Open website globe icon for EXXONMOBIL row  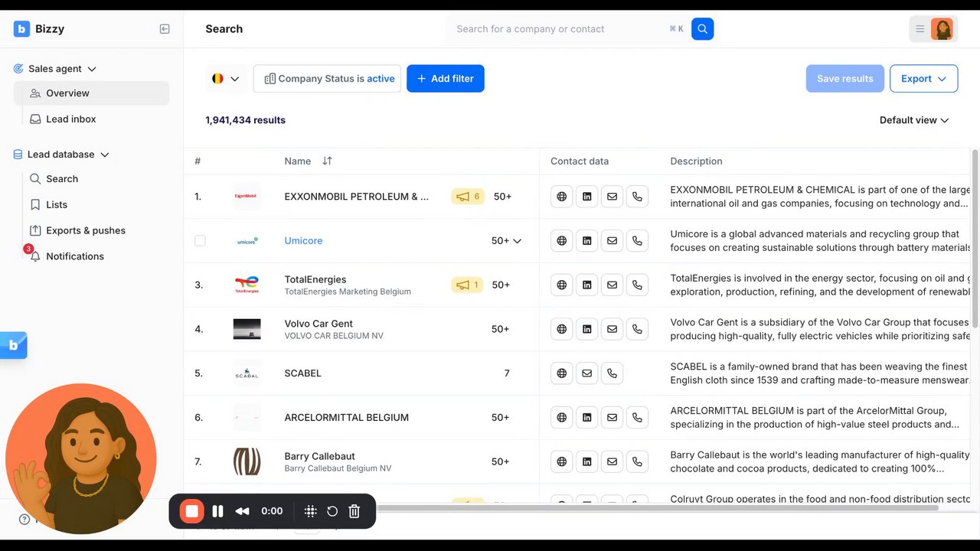pos(562,197)
